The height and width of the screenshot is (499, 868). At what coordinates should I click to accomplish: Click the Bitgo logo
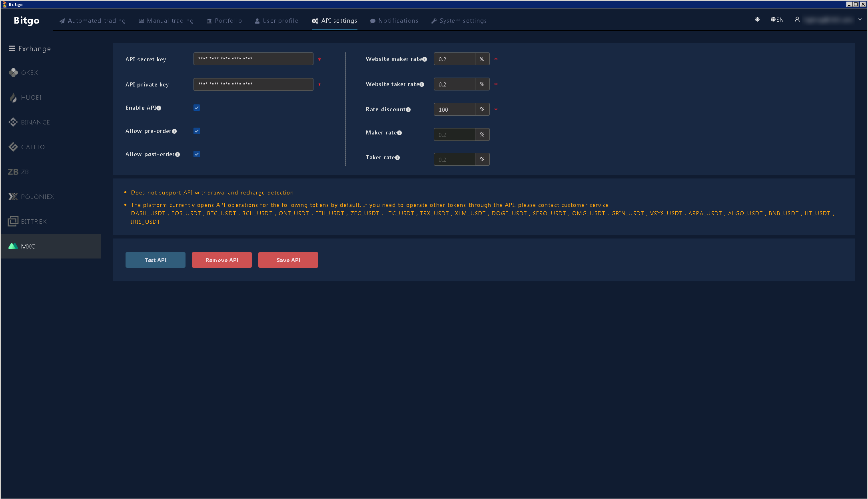coord(27,20)
